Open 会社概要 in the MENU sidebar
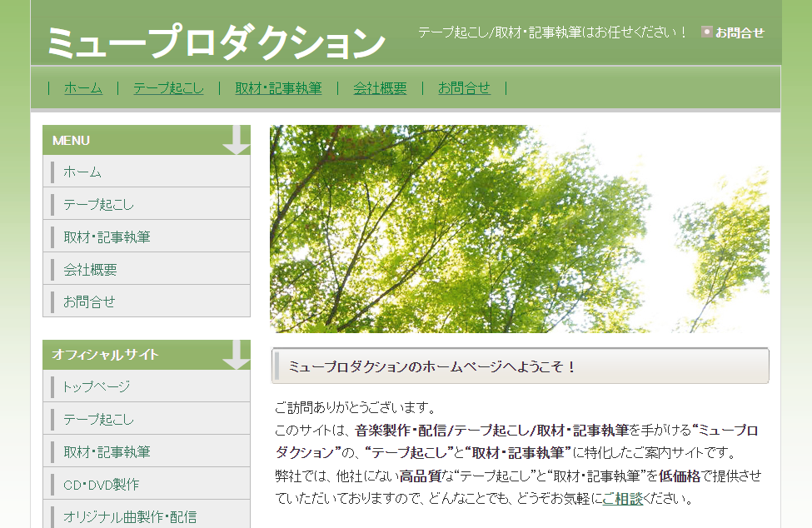The width and height of the screenshot is (812, 528). pos(90,270)
